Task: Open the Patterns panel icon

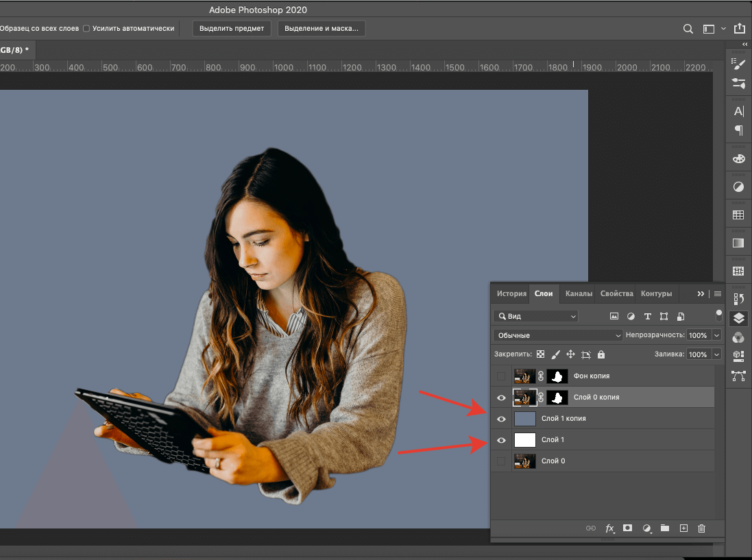Action: pos(738,271)
